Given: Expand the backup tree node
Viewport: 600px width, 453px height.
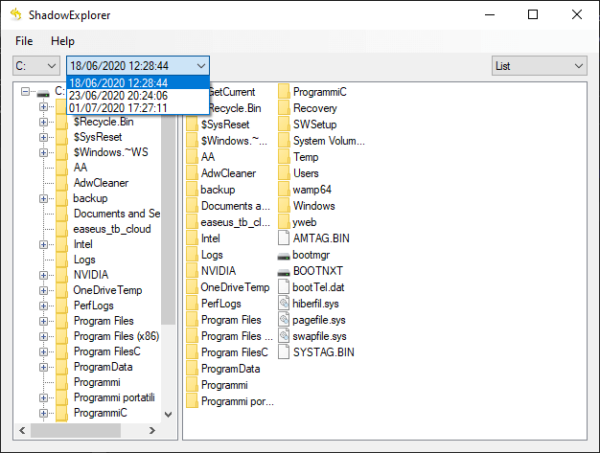Looking at the screenshot, I should [43, 199].
